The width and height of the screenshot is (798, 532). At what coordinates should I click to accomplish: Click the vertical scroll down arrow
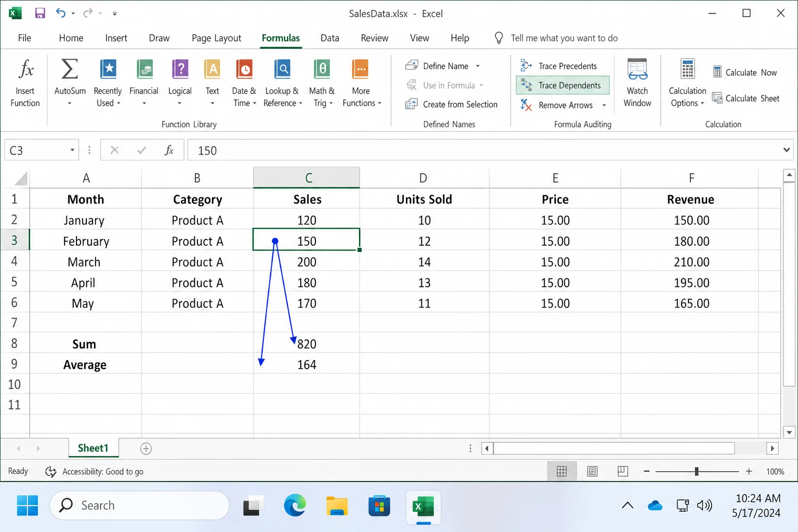point(789,432)
